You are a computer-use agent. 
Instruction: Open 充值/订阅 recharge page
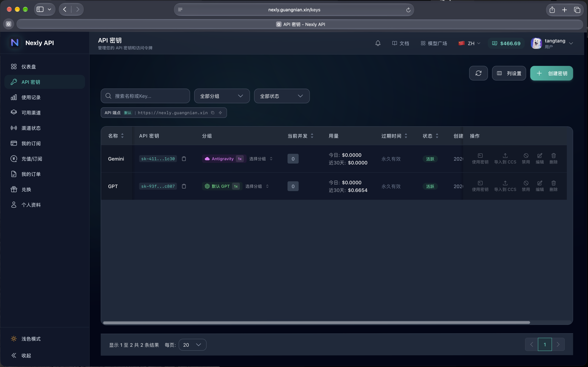pos(45,159)
